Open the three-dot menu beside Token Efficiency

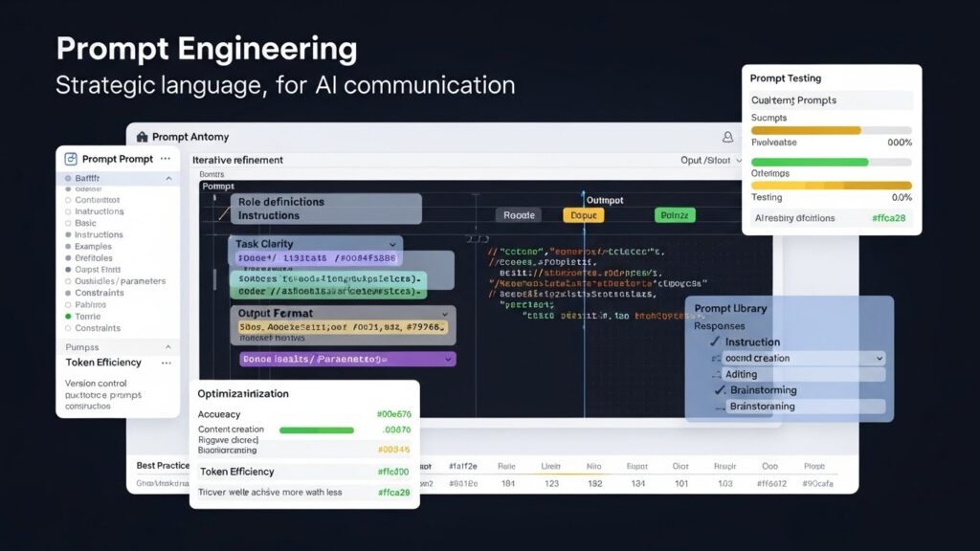167,364
